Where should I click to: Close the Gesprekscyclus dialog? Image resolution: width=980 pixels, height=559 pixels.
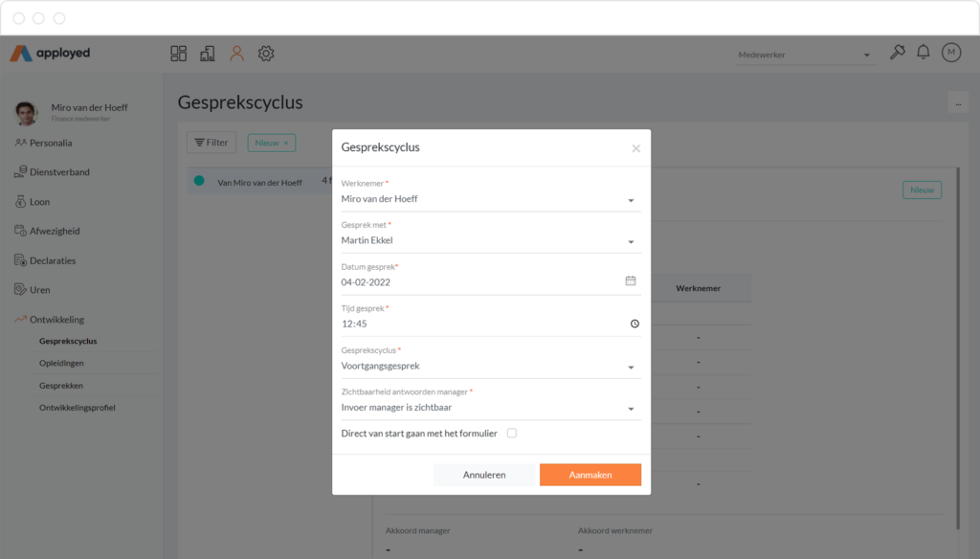coord(635,148)
